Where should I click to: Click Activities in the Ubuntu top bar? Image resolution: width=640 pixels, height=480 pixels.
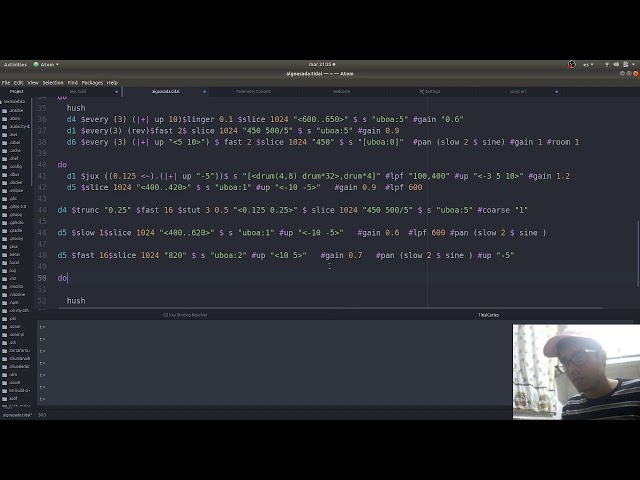tap(15, 64)
